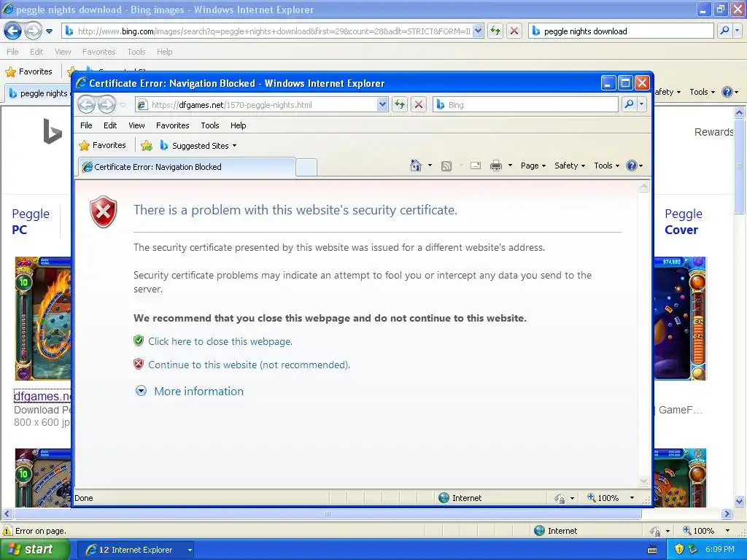Image resolution: width=747 pixels, height=560 pixels.
Task: Open address bar dropdown in Certificate Error window
Action: 382,104
